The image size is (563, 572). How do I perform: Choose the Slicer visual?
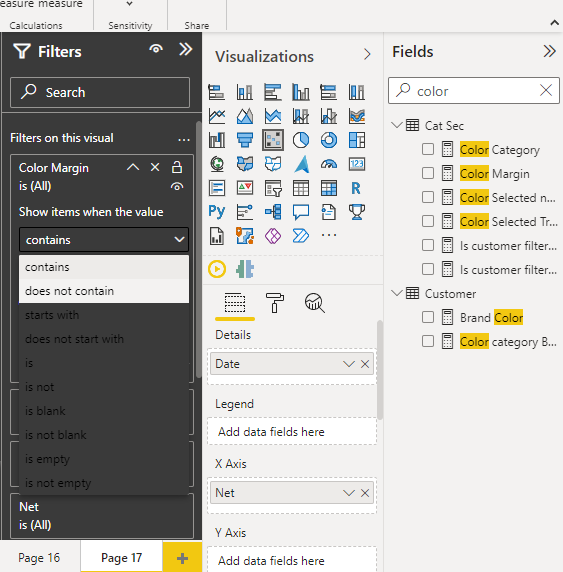coord(273,188)
